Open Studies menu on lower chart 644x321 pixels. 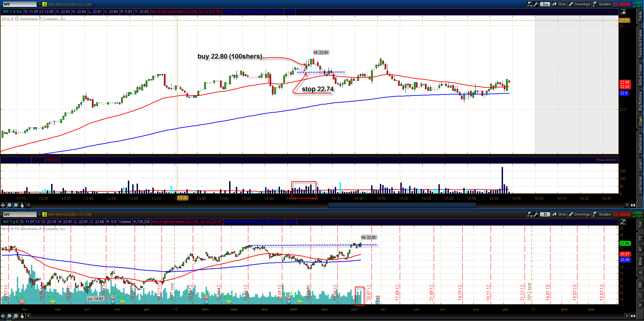602,214
